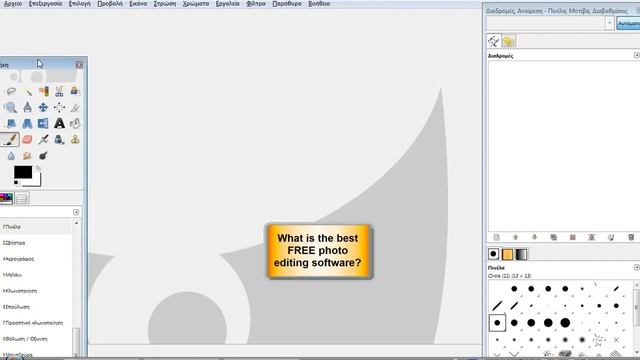Select the Airbrush tool

[43, 139]
